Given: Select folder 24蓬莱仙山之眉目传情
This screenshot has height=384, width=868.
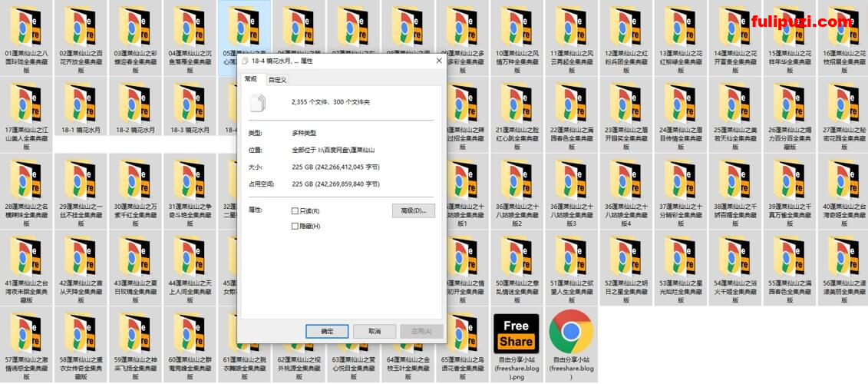Looking at the screenshot, I should pyautogui.click(x=680, y=114).
